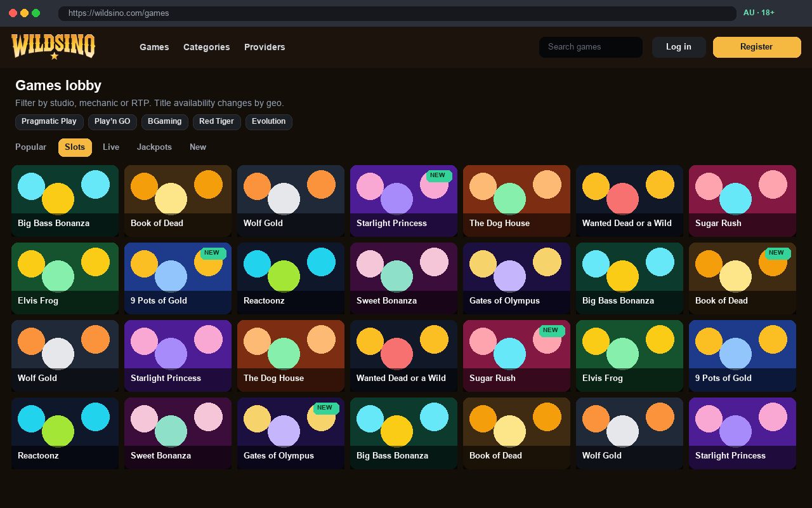Viewport: 812px width, 508px height.
Task: Click the AU · 18+ region badge
Action: 759,13
